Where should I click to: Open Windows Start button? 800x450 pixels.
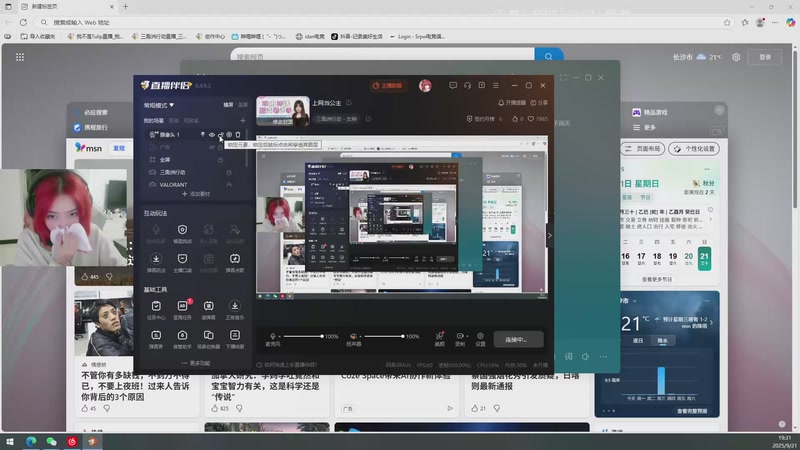[x=10, y=441]
